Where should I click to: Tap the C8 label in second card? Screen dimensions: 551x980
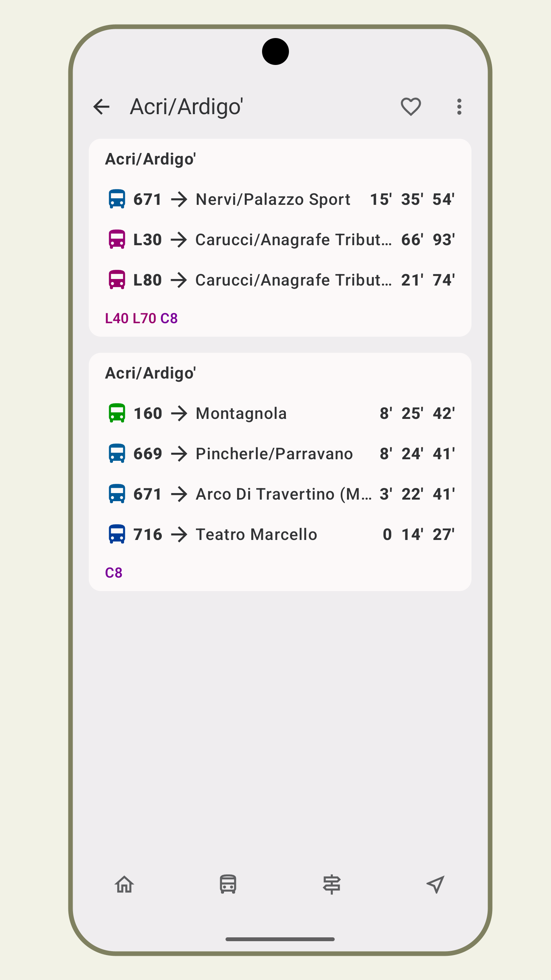coord(114,573)
